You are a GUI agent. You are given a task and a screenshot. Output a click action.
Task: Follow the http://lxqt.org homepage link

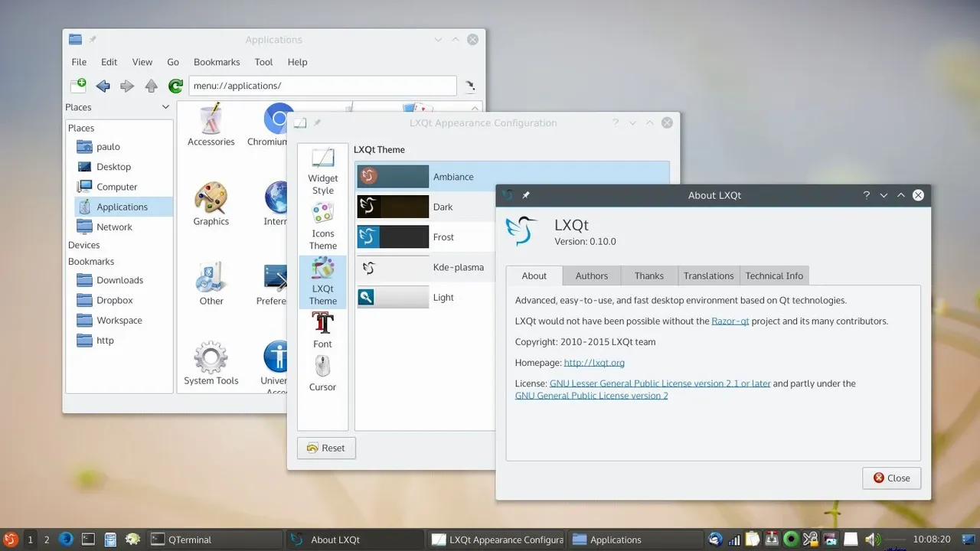pos(594,362)
